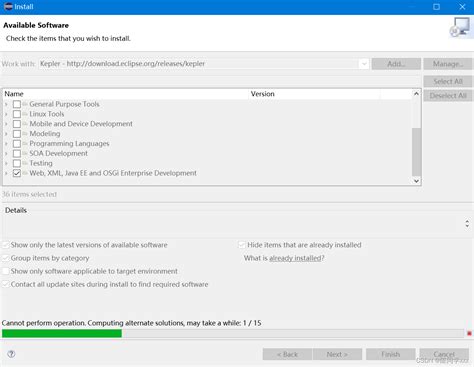The image size is (474, 367).
Task: Check the Linux Tools checkbox
Action: tap(17, 114)
